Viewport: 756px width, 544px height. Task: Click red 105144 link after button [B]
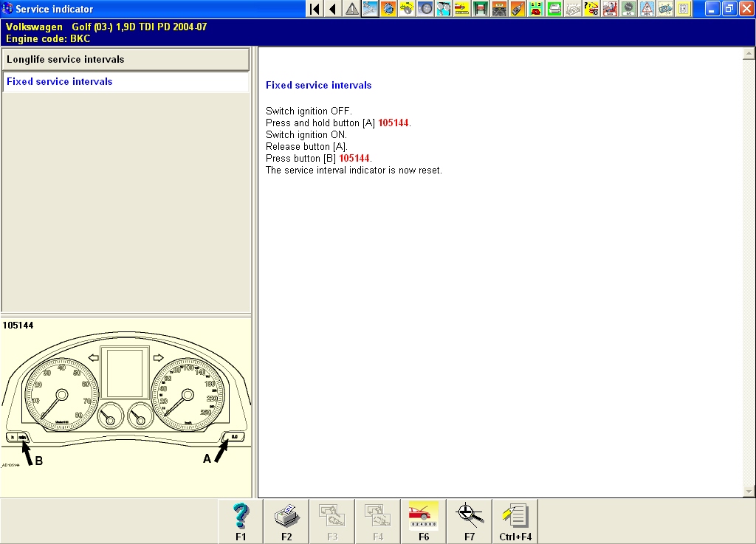pos(354,159)
